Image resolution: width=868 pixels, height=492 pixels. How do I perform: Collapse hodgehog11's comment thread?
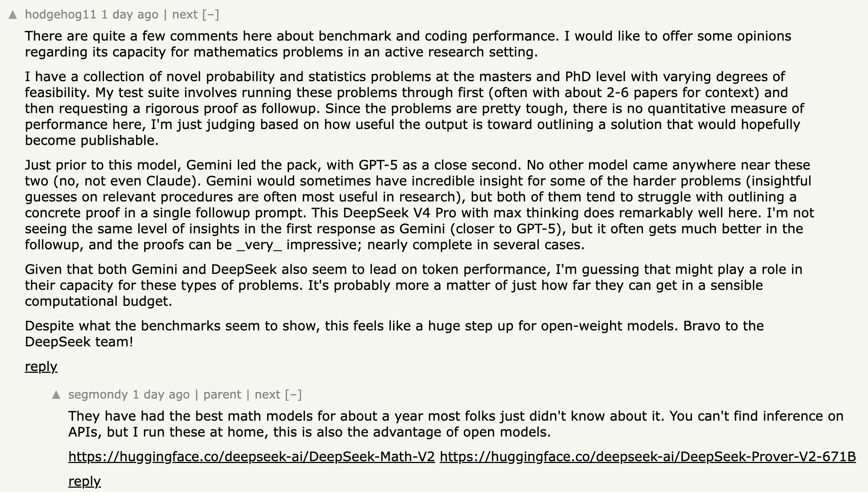click(211, 14)
